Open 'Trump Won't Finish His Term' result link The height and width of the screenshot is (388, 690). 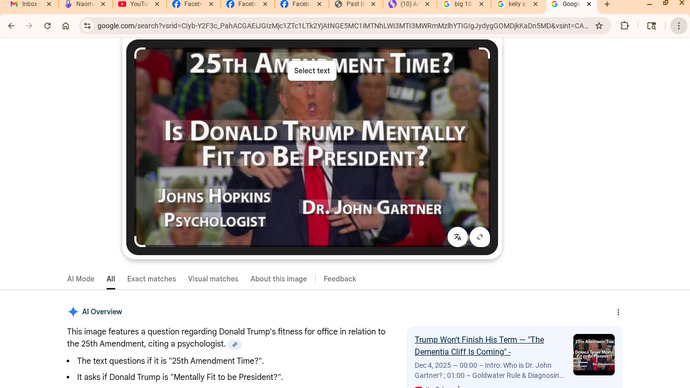pyautogui.click(x=479, y=346)
